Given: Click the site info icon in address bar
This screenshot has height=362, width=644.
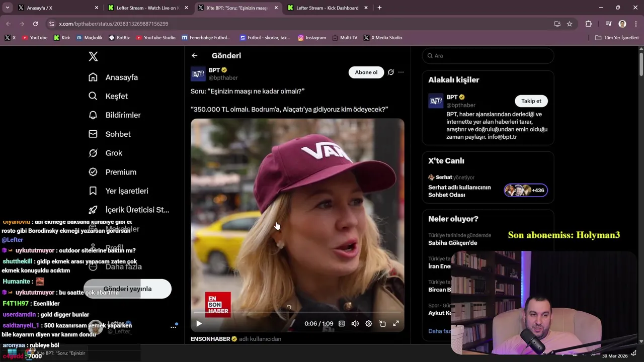Looking at the screenshot, I should coord(51,24).
